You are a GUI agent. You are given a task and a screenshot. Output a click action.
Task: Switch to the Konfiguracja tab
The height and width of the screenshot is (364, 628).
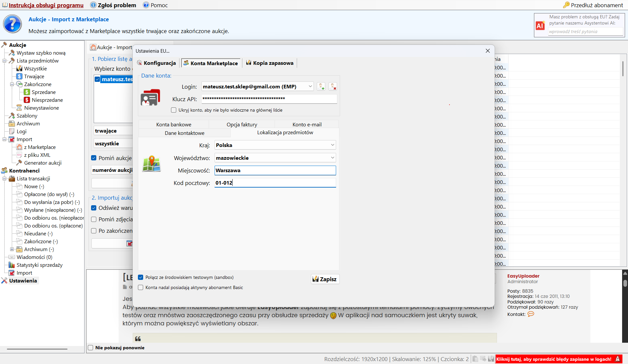(x=157, y=63)
